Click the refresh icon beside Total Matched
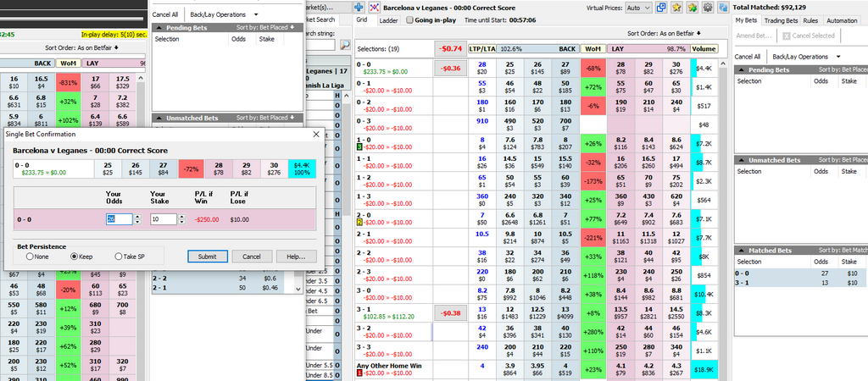868x381 pixels. pyautogui.click(x=723, y=8)
